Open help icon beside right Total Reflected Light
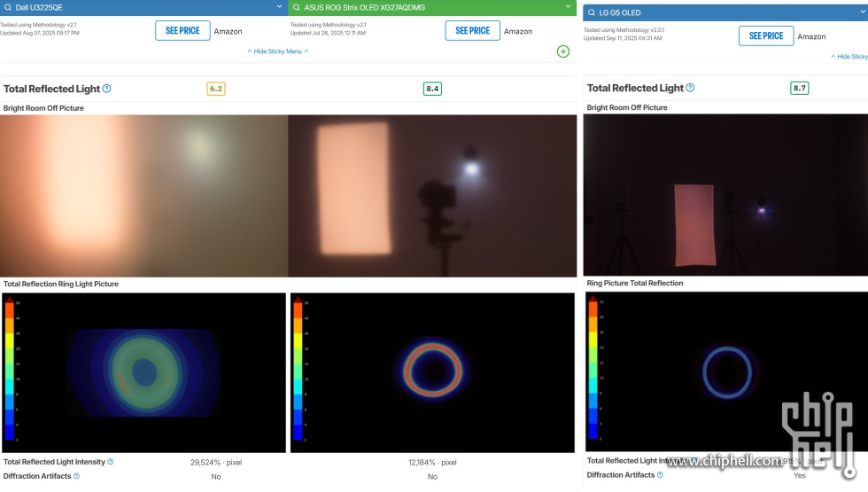 click(690, 88)
